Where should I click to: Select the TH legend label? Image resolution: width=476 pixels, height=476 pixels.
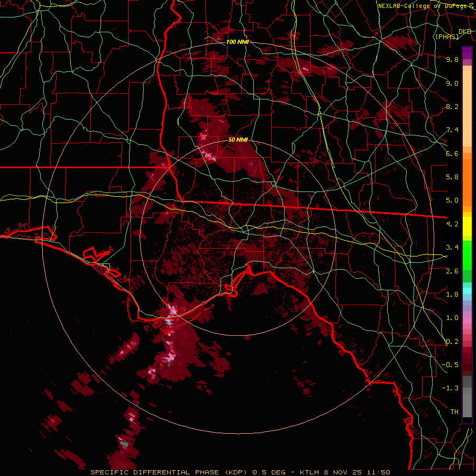click(454, 412)
